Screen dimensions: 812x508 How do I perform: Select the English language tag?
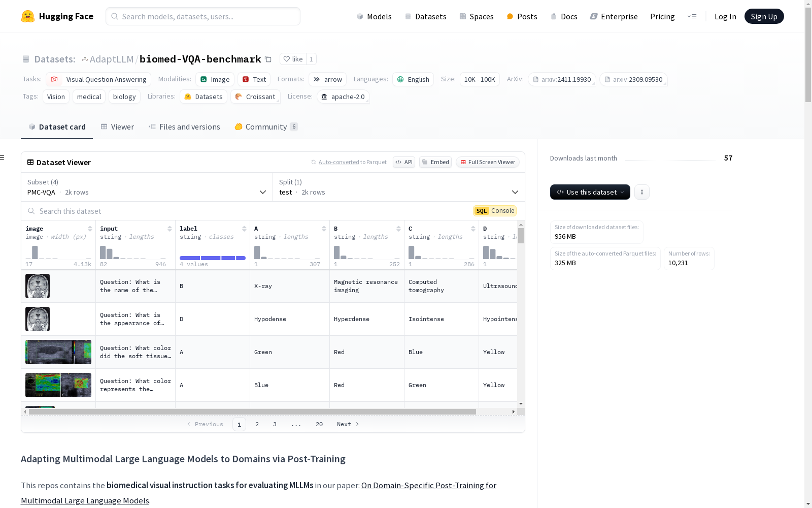coord(413,79)
